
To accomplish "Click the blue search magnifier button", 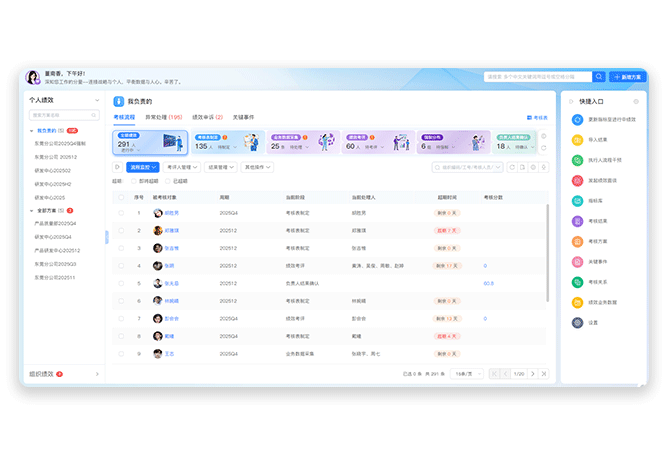I will [x=599, y=77].
